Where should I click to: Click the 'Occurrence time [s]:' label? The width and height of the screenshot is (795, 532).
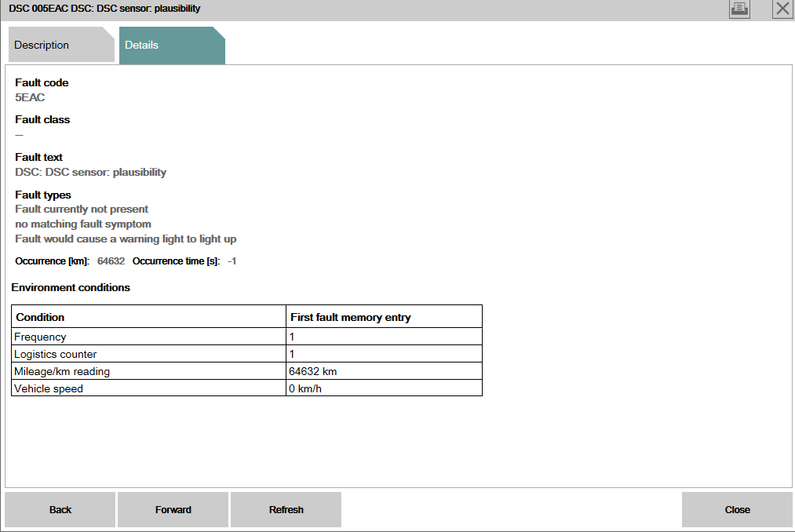(177, 261)
